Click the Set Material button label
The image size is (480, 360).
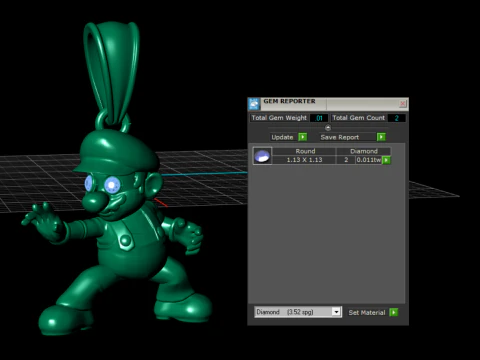click(367, 312)
